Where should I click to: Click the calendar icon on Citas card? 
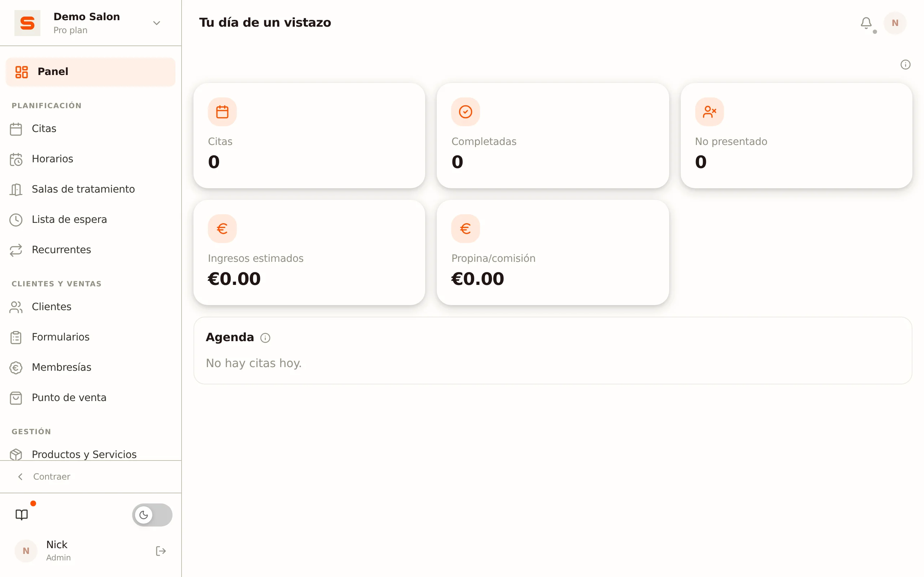coord(222,112)
